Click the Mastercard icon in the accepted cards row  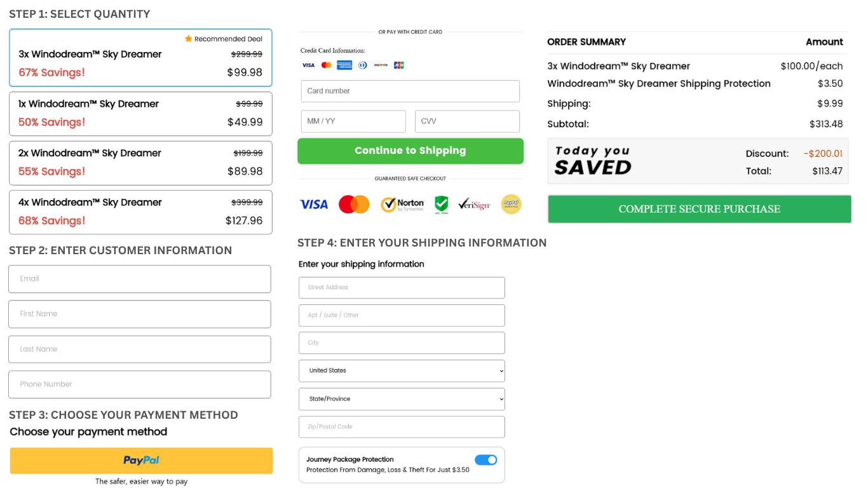pos(326,65)
